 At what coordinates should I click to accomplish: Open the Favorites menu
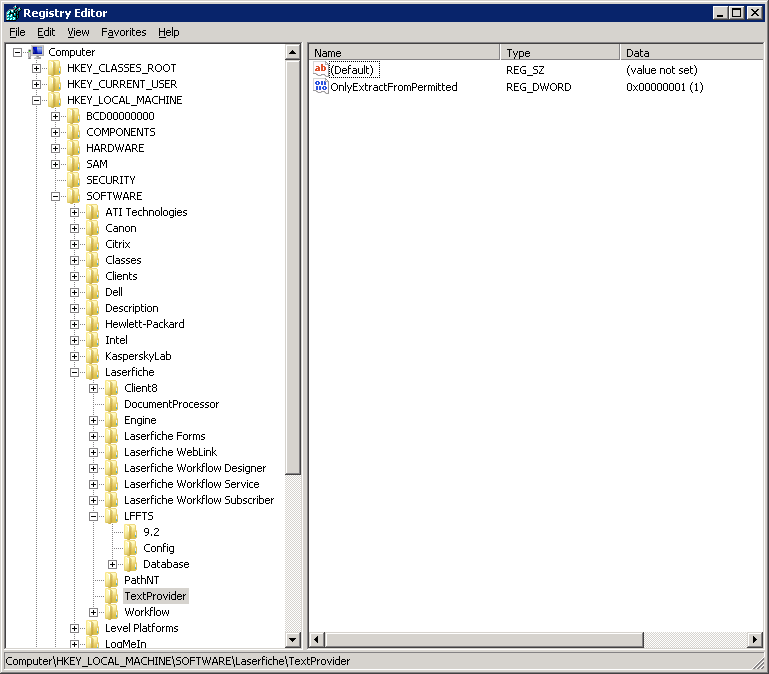124,32
